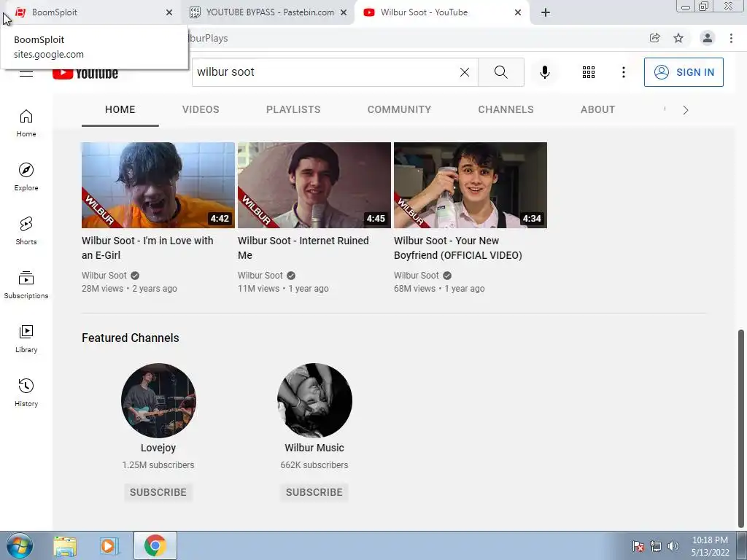Click the magnifying glass search button
This screenshot has height=560, width=747.
click(x=500, y=72)
